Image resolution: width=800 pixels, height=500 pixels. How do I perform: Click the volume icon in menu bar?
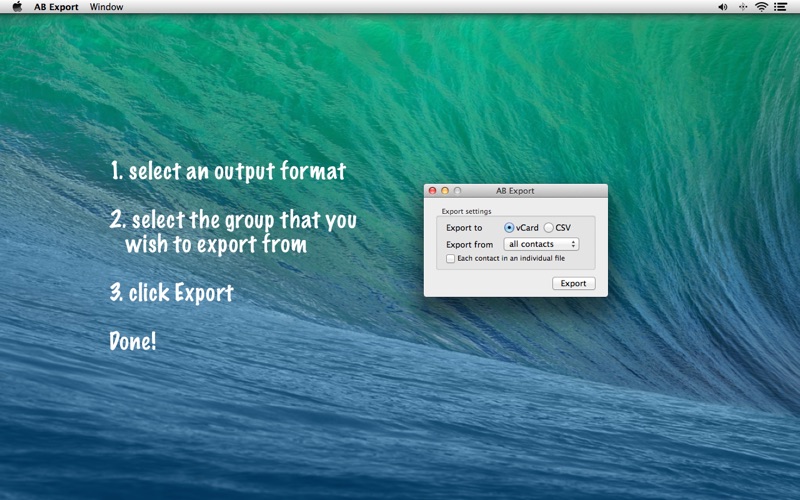(x=722, y=7)
